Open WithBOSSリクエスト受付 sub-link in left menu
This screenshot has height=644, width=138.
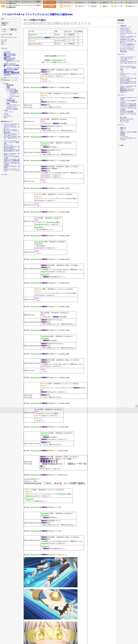pos(13,62)
